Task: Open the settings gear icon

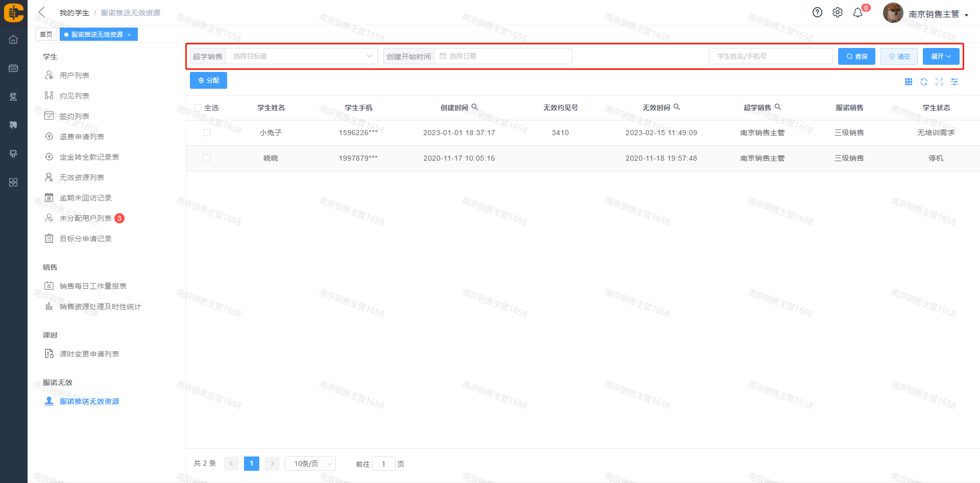Action: pyautogui.click(x=838, y=13)
